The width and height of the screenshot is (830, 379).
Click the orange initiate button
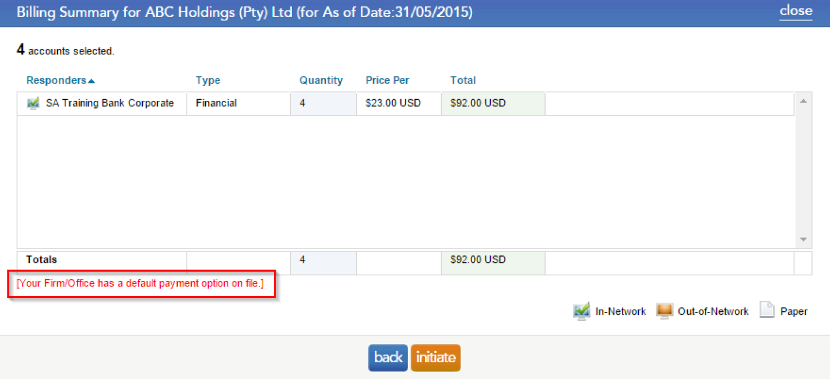click(436, 358)
